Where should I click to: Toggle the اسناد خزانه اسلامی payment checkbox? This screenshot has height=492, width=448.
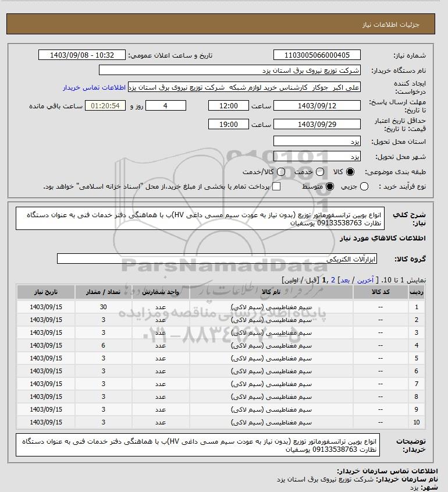tap(276, 187)
